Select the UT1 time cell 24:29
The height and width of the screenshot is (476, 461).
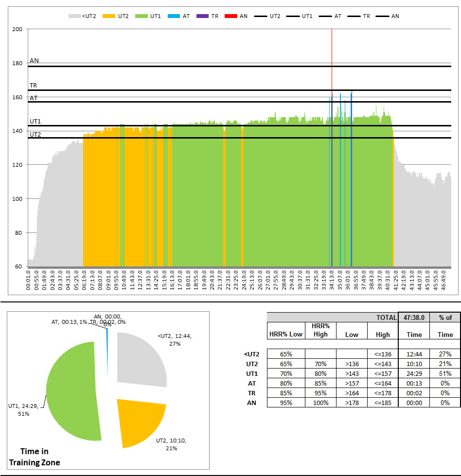[414, 373]
